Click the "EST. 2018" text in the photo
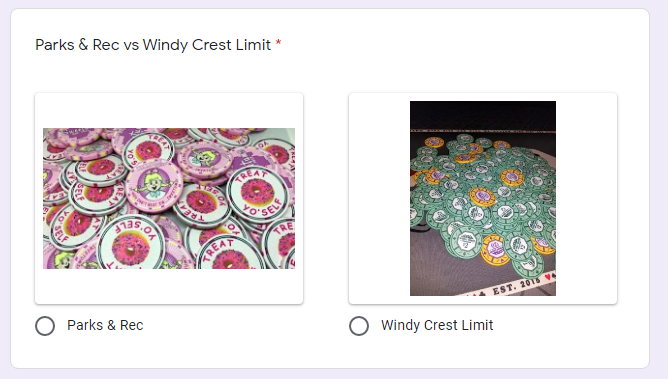The width and height of the screenshot is (668, 379). 516,285
